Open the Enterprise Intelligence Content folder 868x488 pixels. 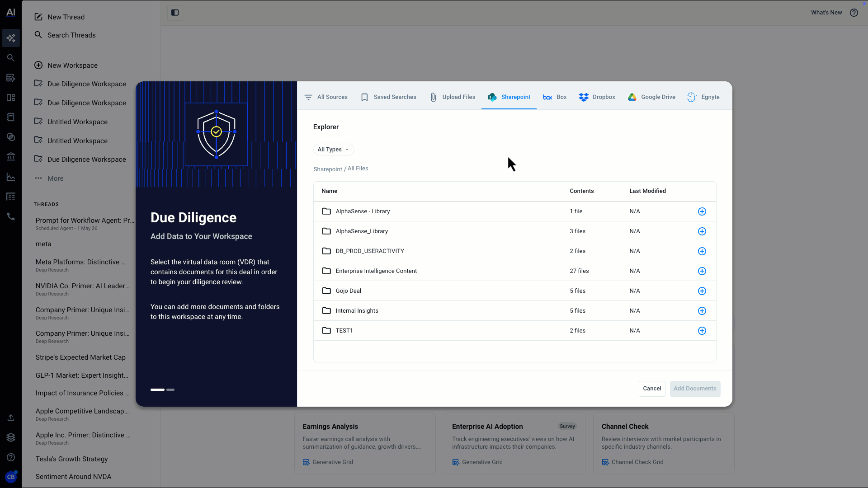pyautogui.click(x=376, y=271)
